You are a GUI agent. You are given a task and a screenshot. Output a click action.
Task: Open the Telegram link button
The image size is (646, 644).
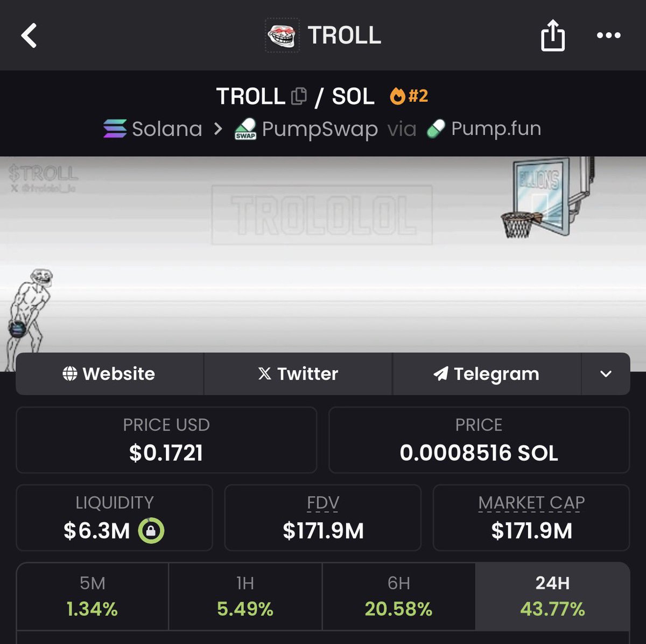(x=487, y=374)
